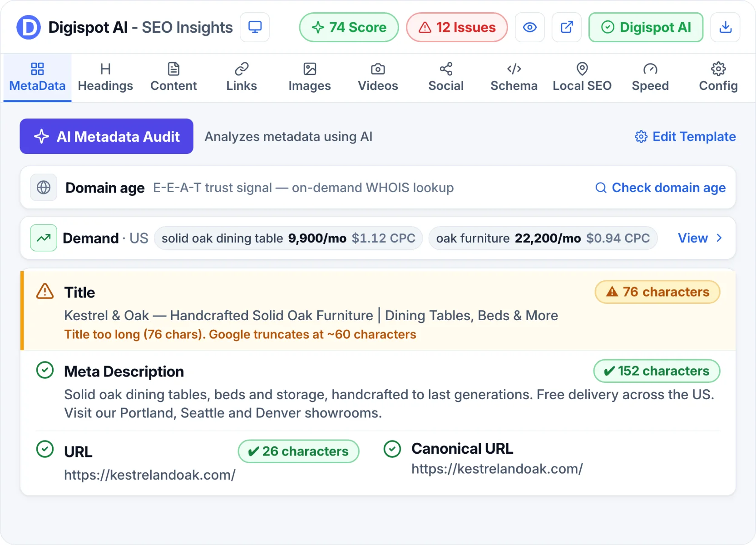The image size is (756, 545).
Task: Click the Title too long warning message
Action: click(x=240, y=334)
